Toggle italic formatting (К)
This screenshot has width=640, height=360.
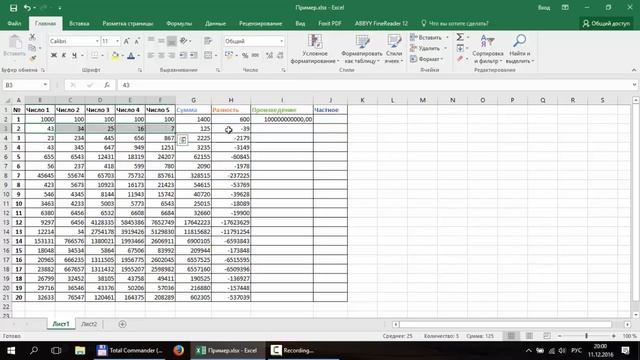pyautogui.click(x=64, y=55)
